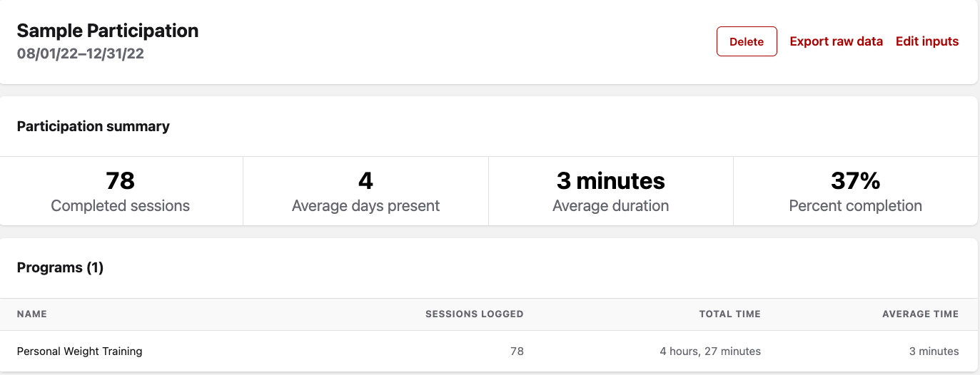980x375 pixels.
Task: Click the 3 minutes average time cell
Action: pos(934,351)
